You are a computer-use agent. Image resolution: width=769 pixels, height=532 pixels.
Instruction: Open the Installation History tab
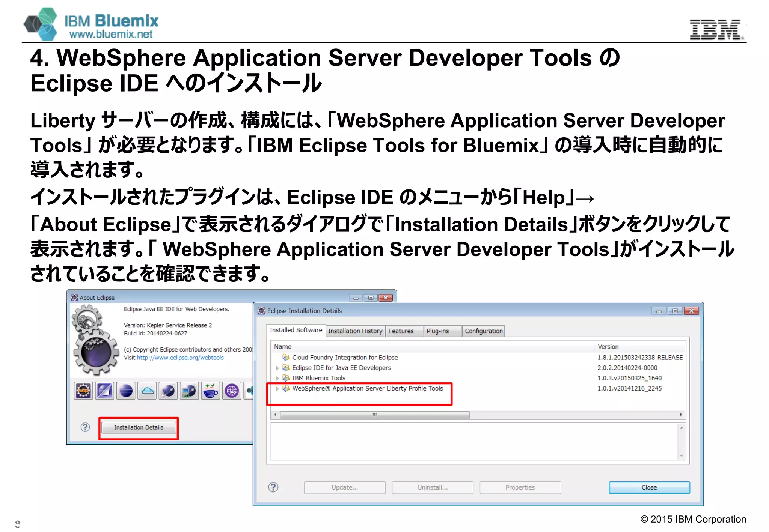pyautogui.click(x=355, y=331)
